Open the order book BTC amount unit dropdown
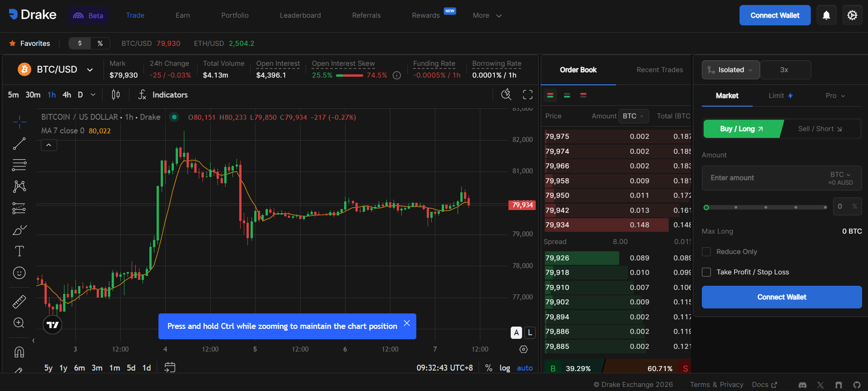Screen dimensions: 868x391 click(633, 116)
